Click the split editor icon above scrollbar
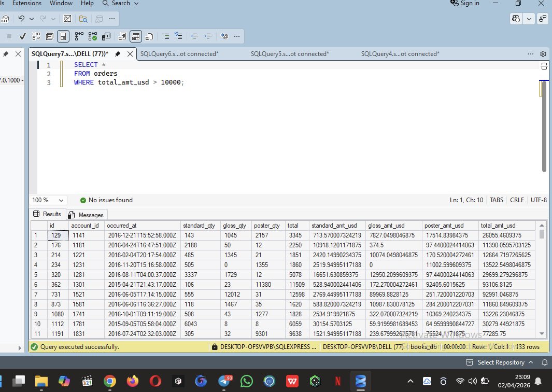This screenshot has width=552, height=392. [544, 66]
